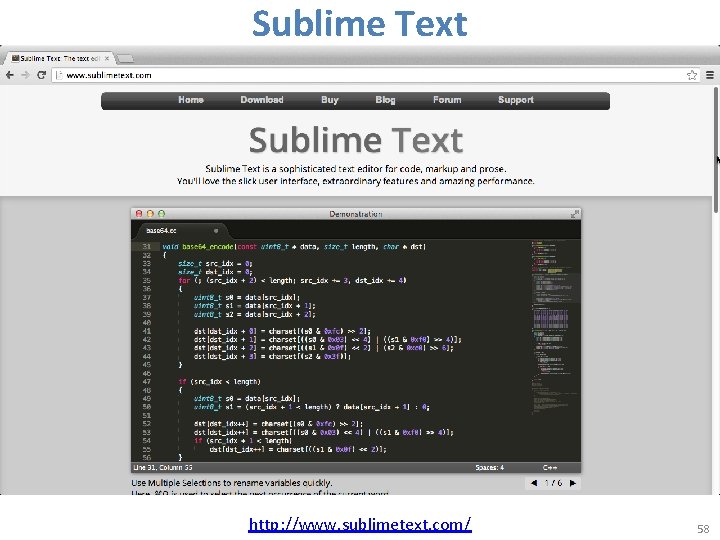Open the Support navigation item
The image size is (720, 540).
pos(516,100)
